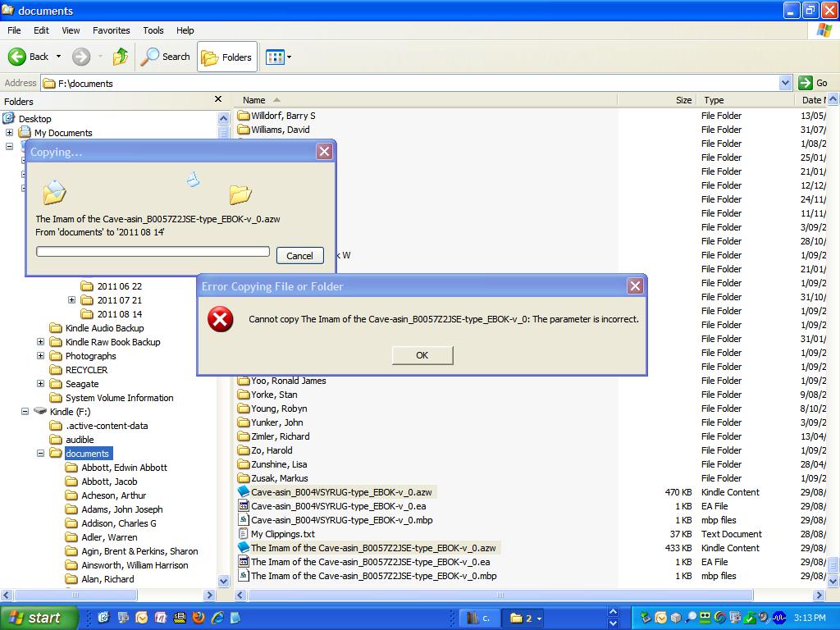Viewport: 840px width, 630px height.
Task: Expand the My Documents tree node
Action: click(x=9, y=132)
